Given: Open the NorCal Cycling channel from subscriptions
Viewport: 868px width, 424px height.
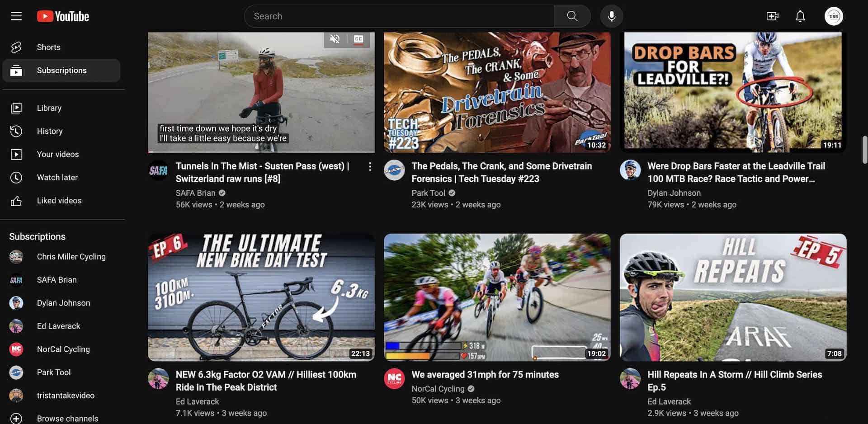Looking at the screenshot, I should (63, 349).
